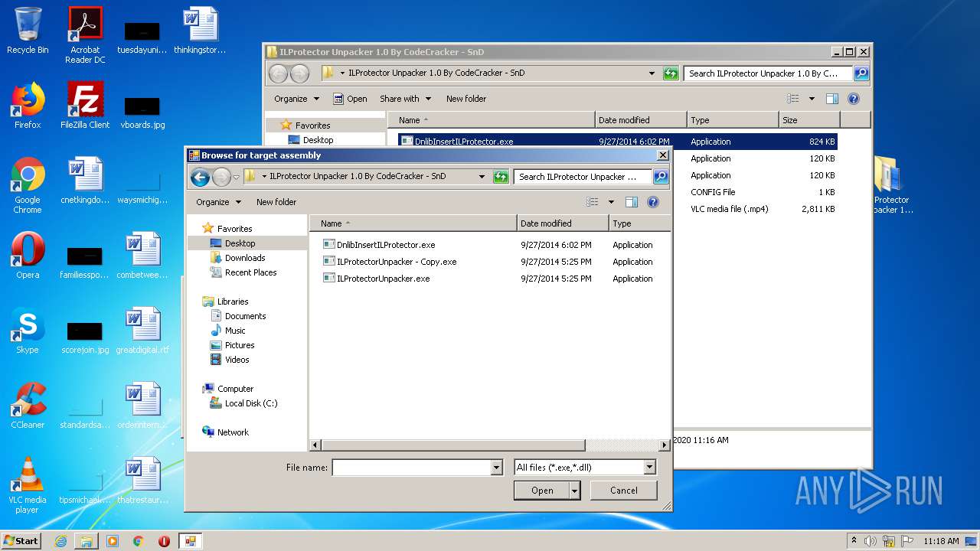This screenshot has height=551, width=980.
Task: Open help in the Browse dialog toolbar
Action: pos(653,202)
